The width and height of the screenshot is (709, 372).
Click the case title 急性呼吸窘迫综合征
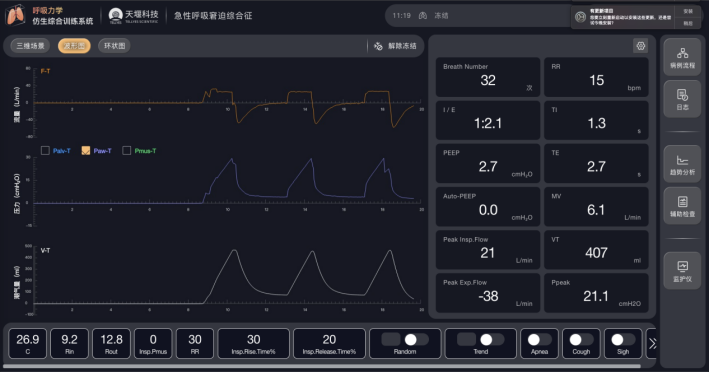pos(213,16)
